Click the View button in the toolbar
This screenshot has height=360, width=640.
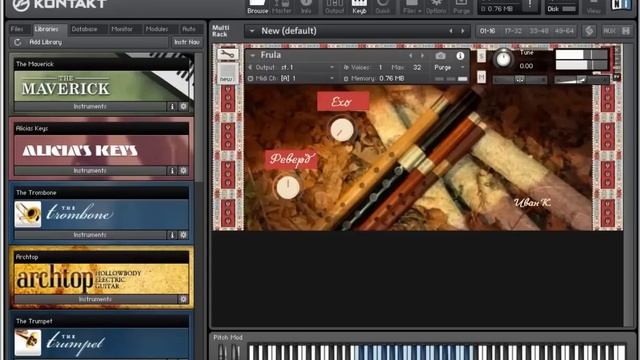point(593,7)
